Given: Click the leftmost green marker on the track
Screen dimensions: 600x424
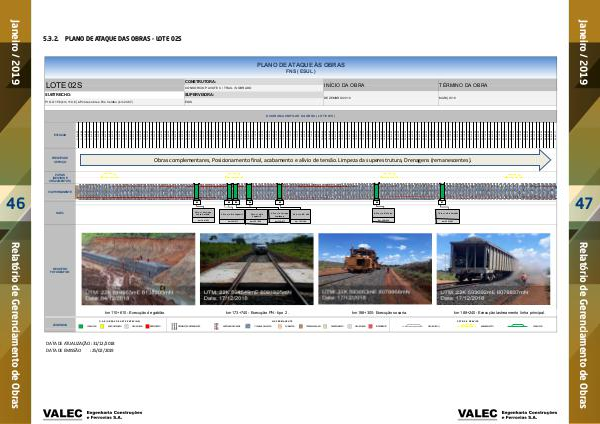Looking at the screenshot, I should tap(198, 189).
